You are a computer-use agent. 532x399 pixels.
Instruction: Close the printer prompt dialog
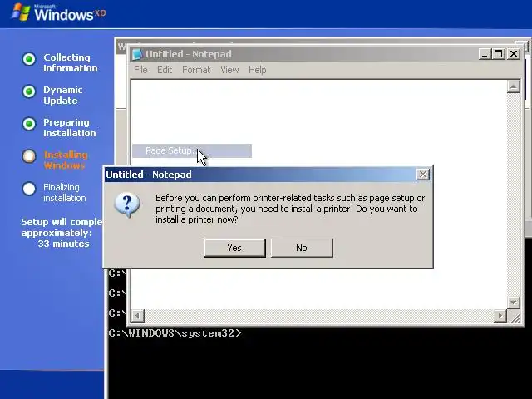coord(423,175)
